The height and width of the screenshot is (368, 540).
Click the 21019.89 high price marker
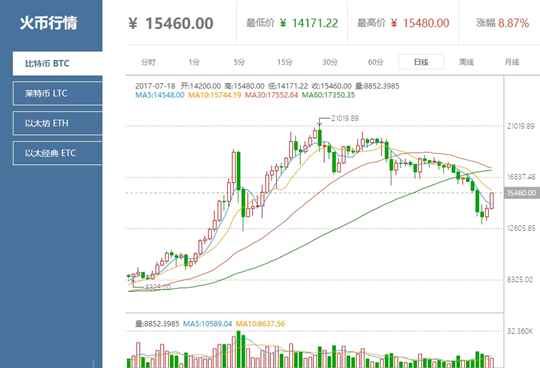point(345,118)
